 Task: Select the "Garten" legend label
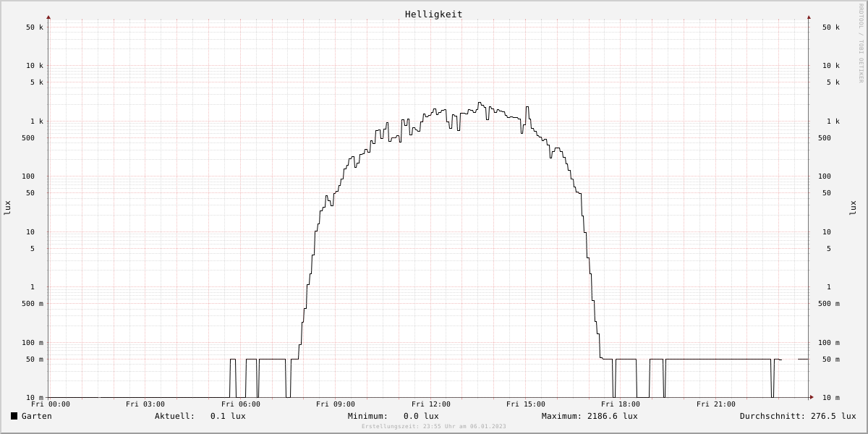click(x=37, y=416)
